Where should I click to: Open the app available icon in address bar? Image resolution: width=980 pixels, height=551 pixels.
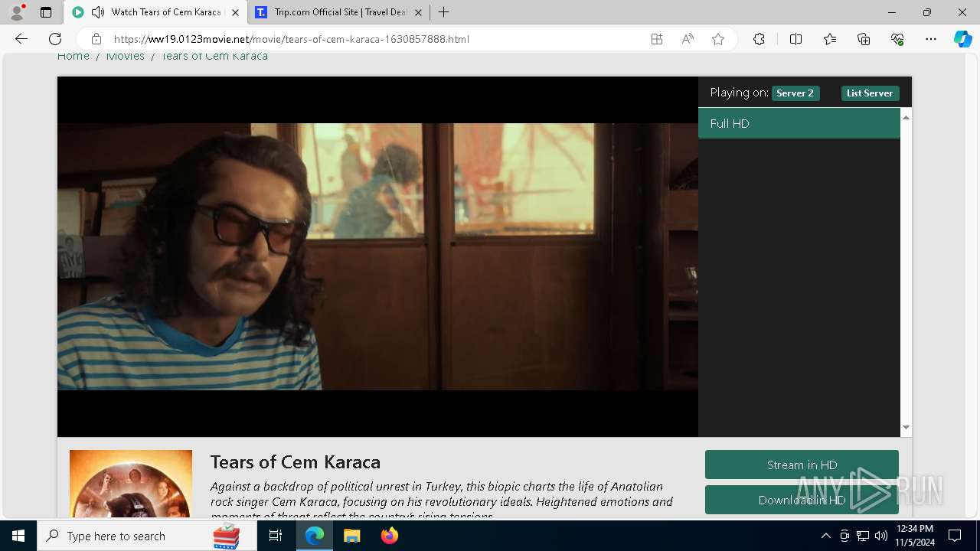point(657,39)
